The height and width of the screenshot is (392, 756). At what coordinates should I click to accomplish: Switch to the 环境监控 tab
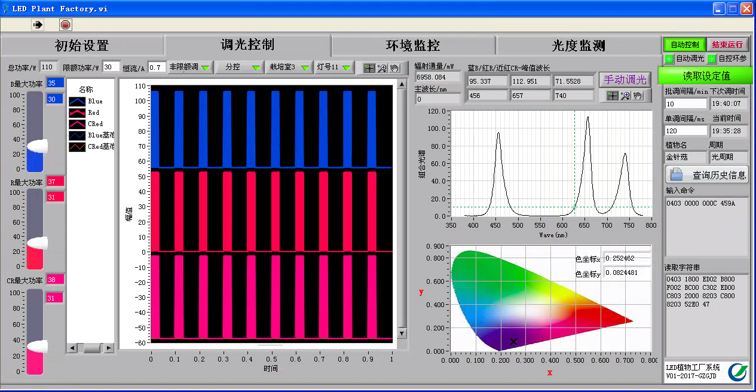[x=413, y=46]
